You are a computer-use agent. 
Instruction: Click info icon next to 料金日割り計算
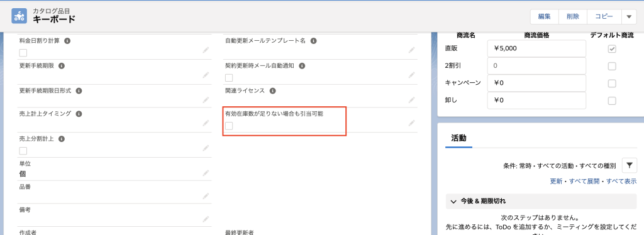point(67,41)
